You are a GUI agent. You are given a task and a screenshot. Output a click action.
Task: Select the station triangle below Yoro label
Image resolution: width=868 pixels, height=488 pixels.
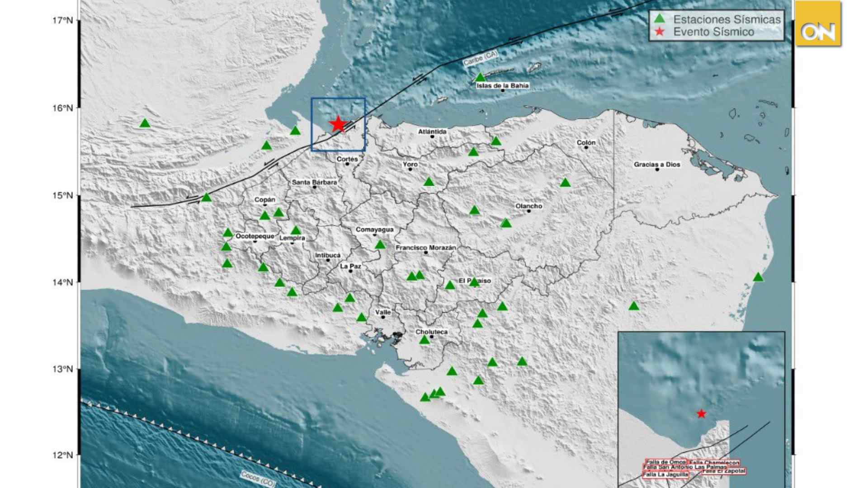tap(429, 182)
